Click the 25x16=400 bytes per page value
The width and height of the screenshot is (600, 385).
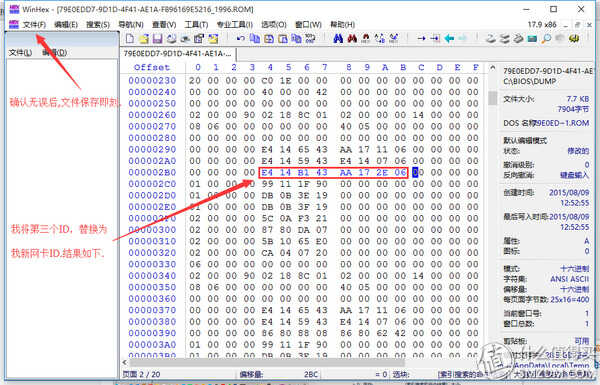[570, 300]
